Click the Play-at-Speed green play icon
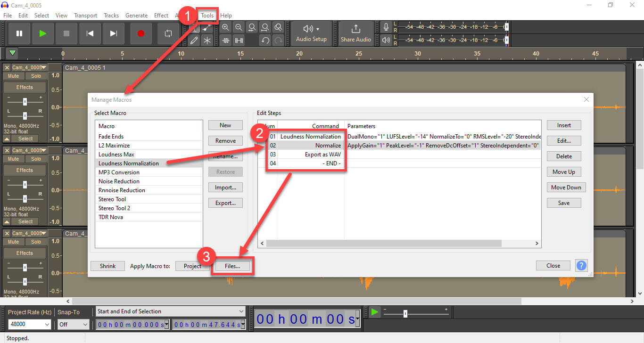This screenshot has height=343, width=644. 374,312
